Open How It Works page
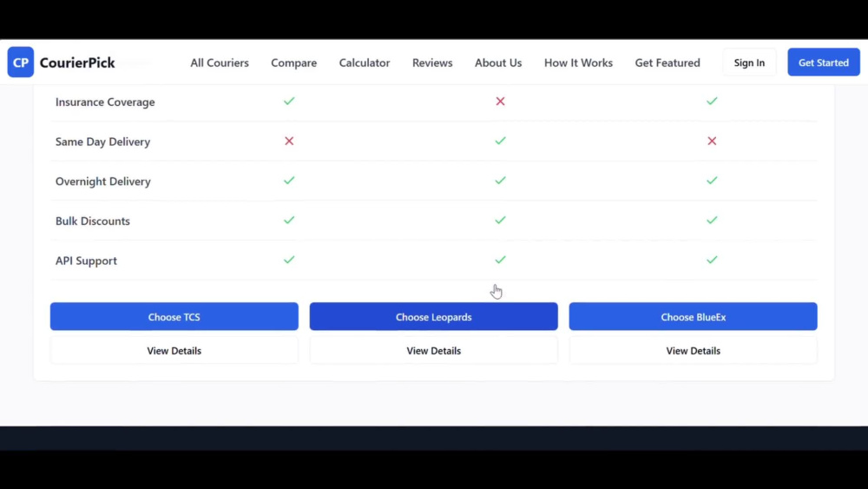 (578, 63)
